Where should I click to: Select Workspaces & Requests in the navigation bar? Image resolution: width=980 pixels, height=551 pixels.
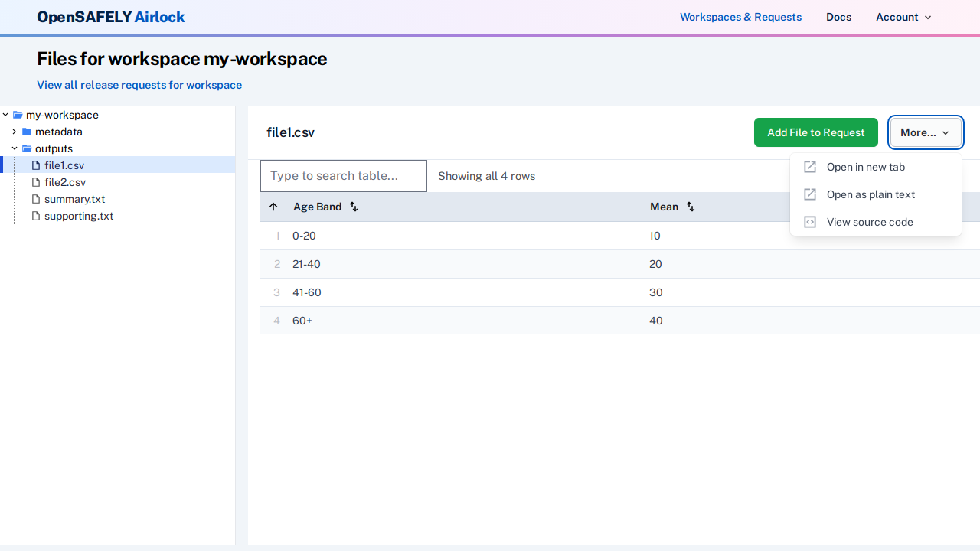(740, 17)
